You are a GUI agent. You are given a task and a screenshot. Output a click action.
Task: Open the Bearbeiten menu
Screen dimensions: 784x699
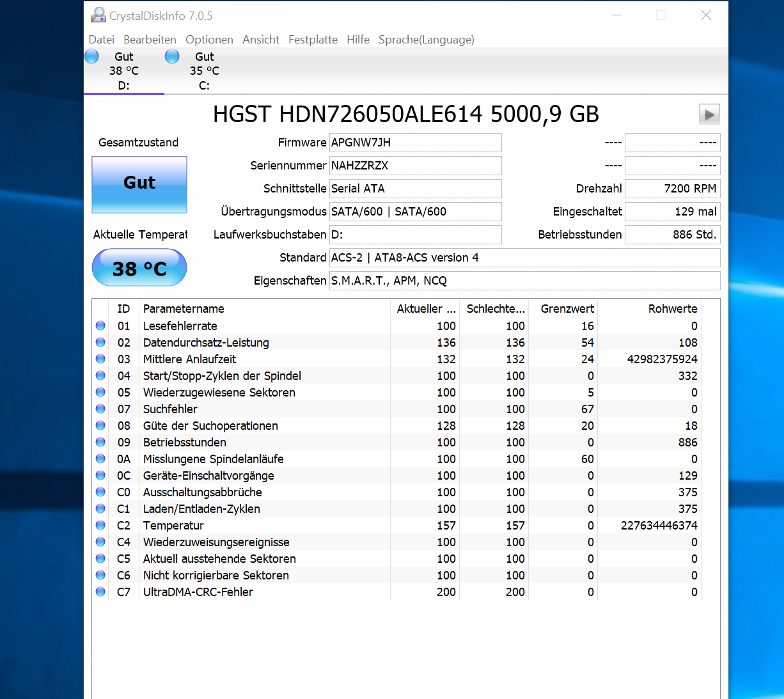[150, 40]
